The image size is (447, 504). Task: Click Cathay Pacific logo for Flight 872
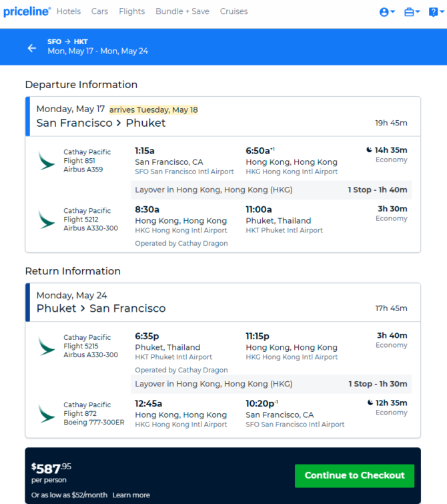point(47,414)
